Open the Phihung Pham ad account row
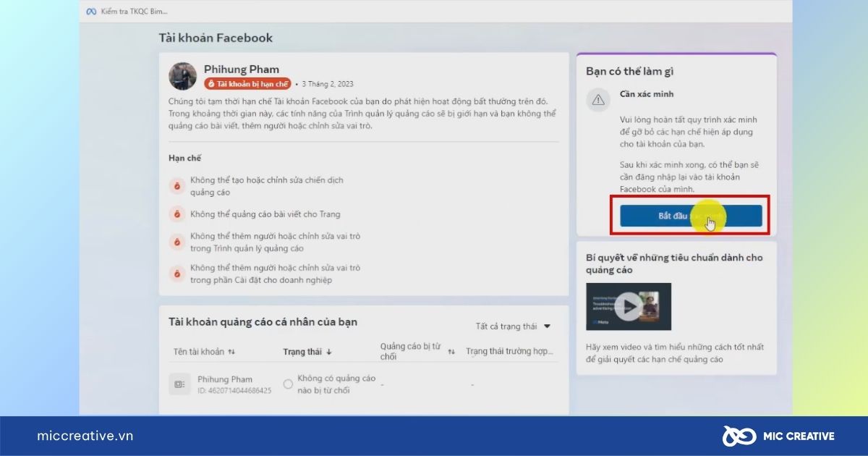The width and height of the screenshot is (868, 456). click(x=364, y=384)
